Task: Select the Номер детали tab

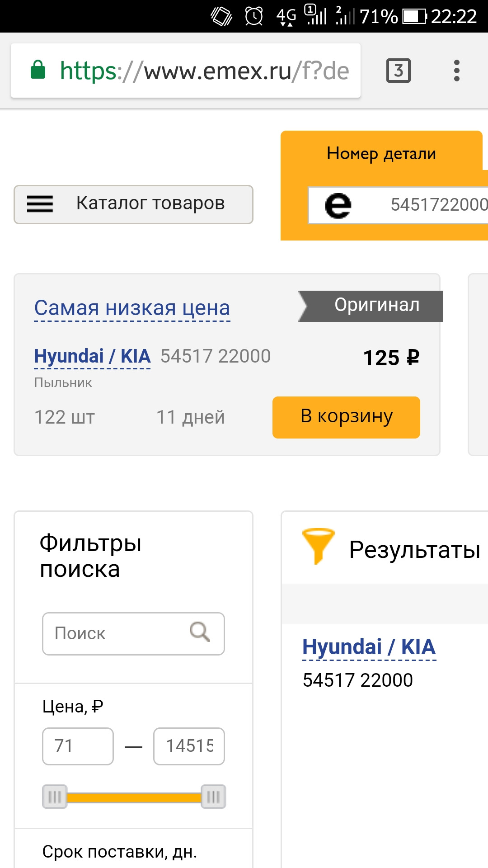Action: (381, 154)
